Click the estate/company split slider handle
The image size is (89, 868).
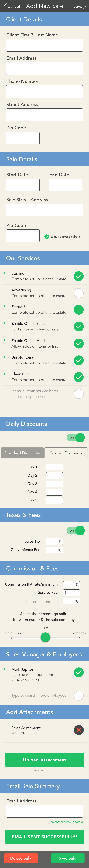[x=46, y=637]
